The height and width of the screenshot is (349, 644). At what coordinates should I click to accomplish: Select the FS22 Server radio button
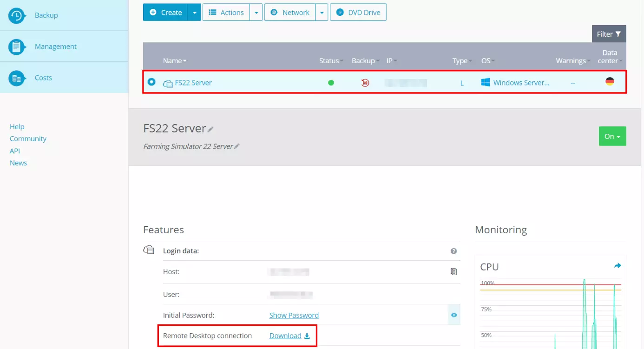[x=151, y=82]
